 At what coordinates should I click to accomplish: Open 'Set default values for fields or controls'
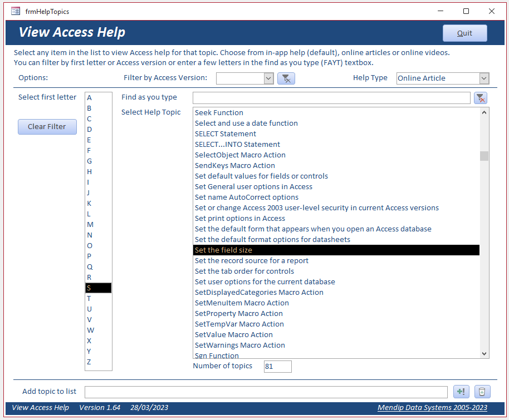(336, 176)
